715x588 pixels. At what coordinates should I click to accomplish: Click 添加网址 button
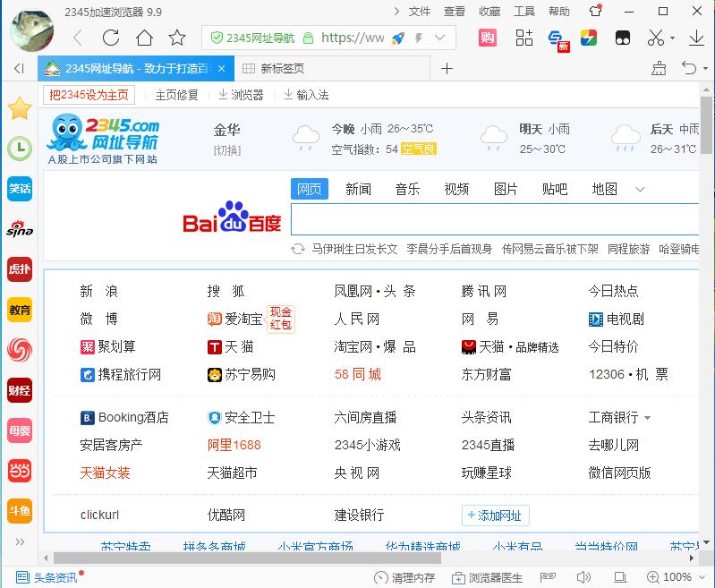[495, 516]
